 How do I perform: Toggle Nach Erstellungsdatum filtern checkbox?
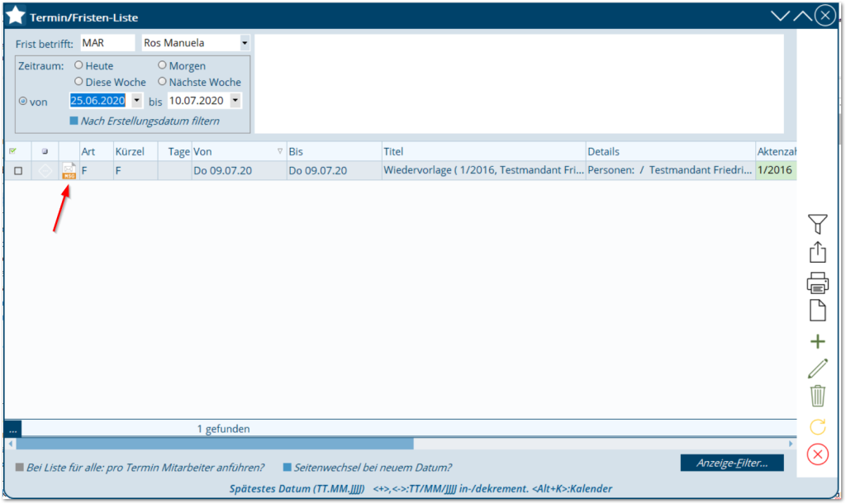coord(74,121)
